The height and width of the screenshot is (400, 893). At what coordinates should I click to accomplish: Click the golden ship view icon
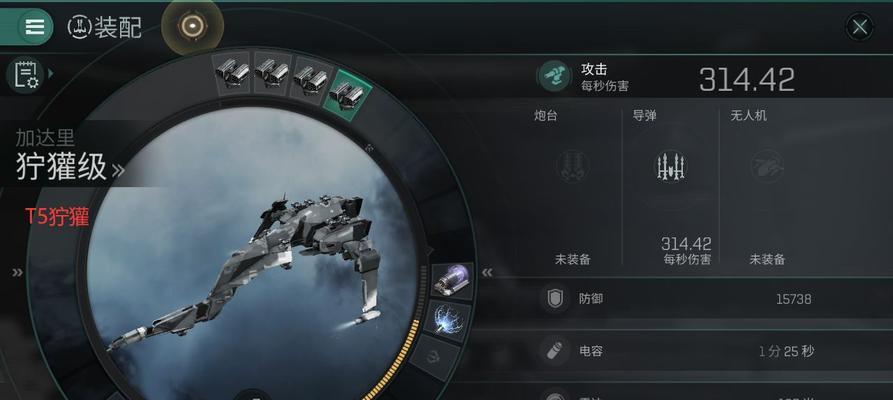[x=192, y=26]
